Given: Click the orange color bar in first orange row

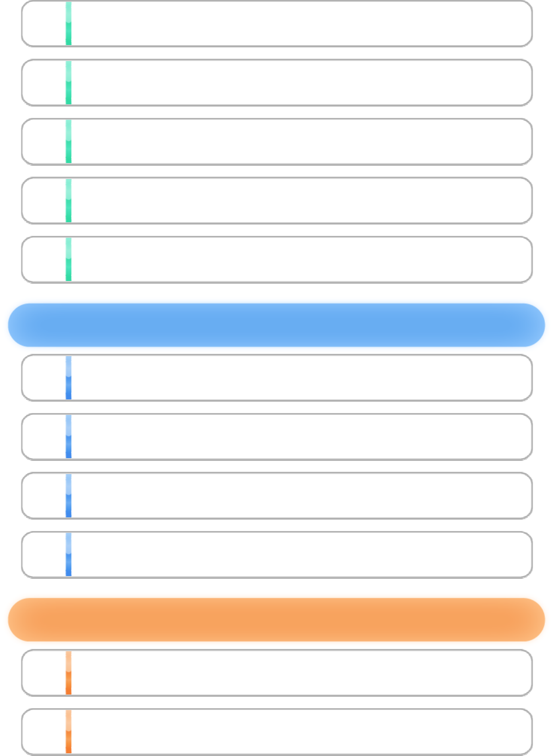Looking at the screenshot, I should [x=68, y=673].
